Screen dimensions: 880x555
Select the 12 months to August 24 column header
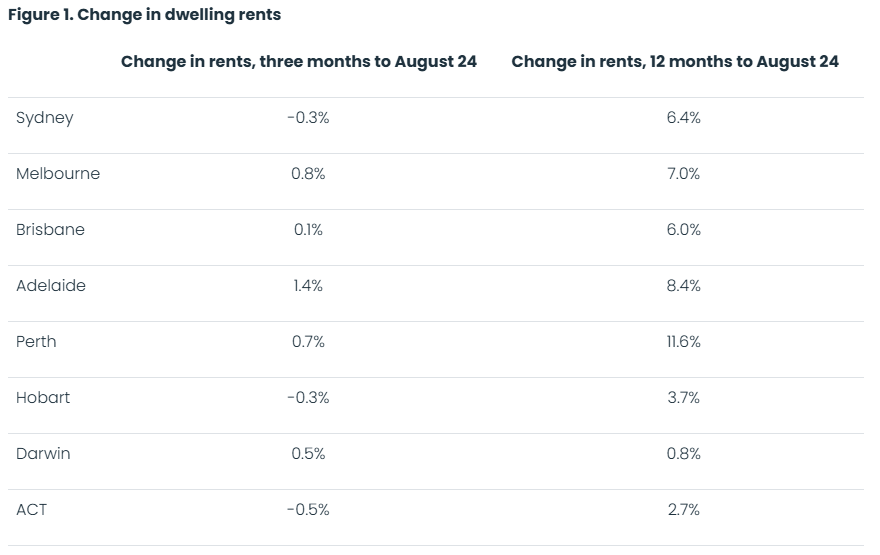point(675,62)
